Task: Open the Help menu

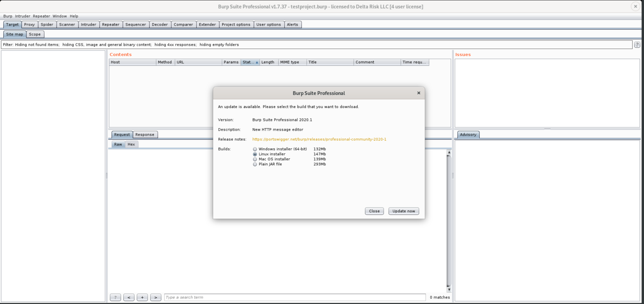Action: (74, 16)
